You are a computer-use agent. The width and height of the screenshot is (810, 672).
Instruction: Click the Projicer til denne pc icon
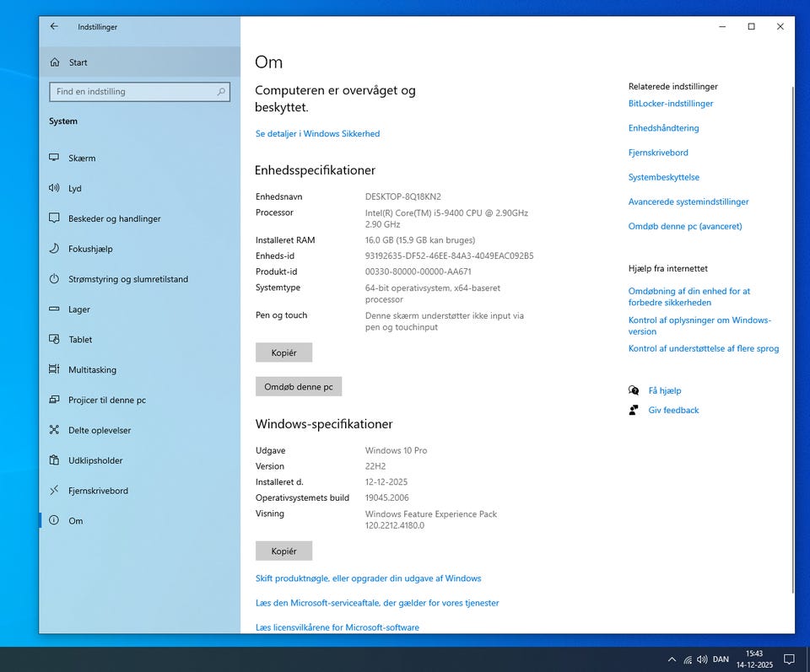(54, 400)
